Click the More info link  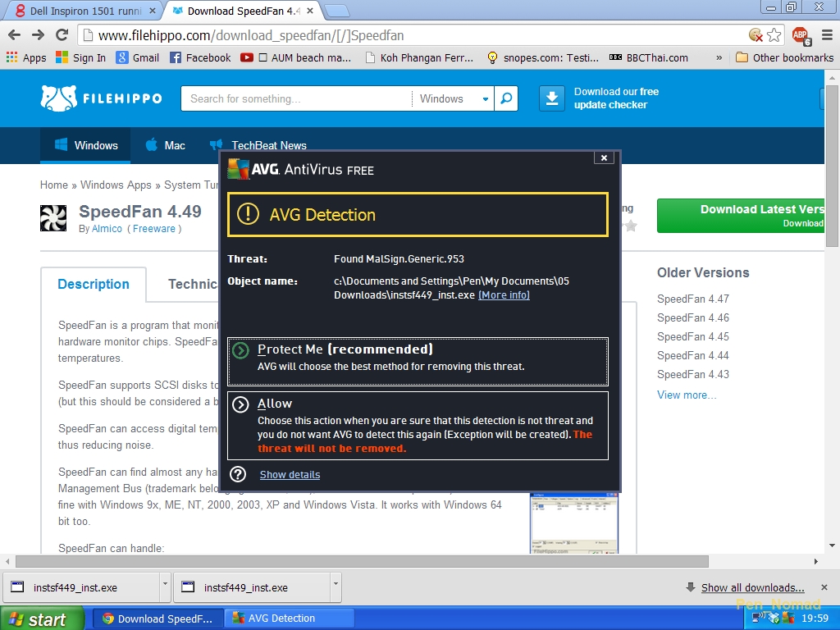pyautogui.click(x=504, y=295)
